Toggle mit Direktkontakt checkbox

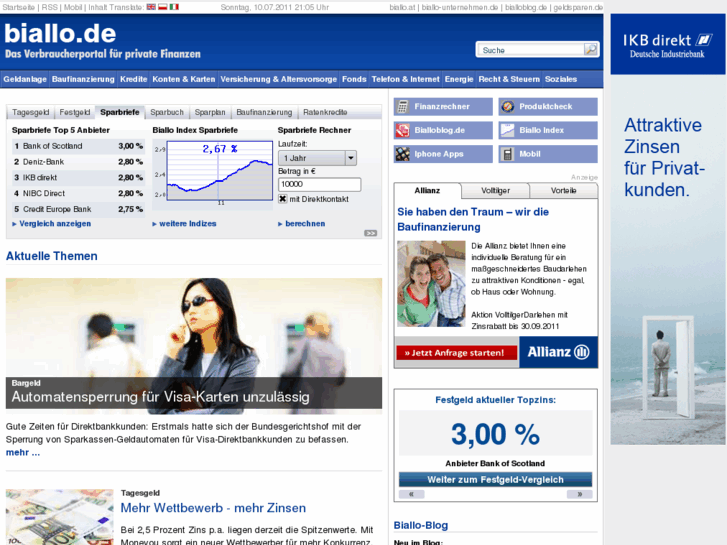click(x=282, y=199)
